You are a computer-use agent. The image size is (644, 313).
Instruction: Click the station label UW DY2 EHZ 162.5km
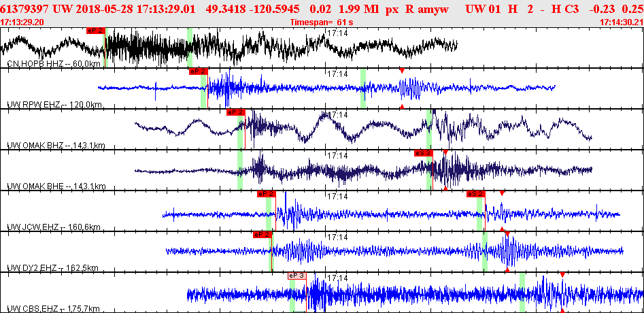point(52,268)
